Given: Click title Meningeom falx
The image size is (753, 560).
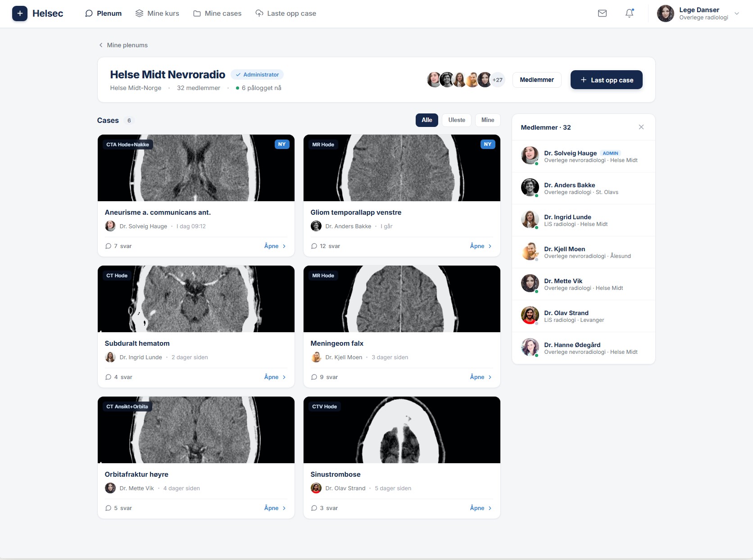Looking at the screenshot, I should tap(337, 343).
